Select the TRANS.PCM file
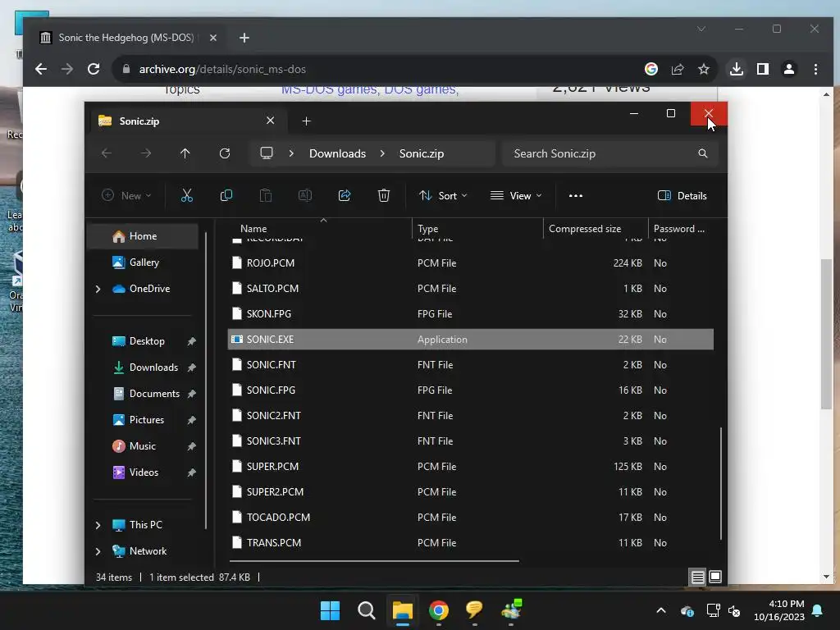 [x=470, y=543]
